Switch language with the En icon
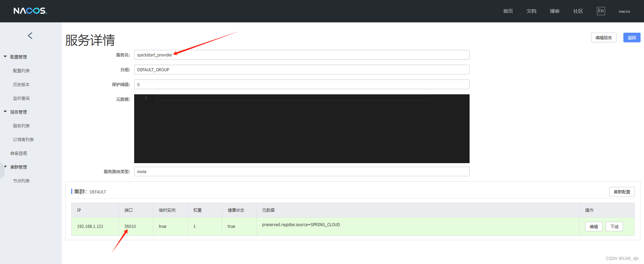 pyautogui.click(x=601, y=11)
